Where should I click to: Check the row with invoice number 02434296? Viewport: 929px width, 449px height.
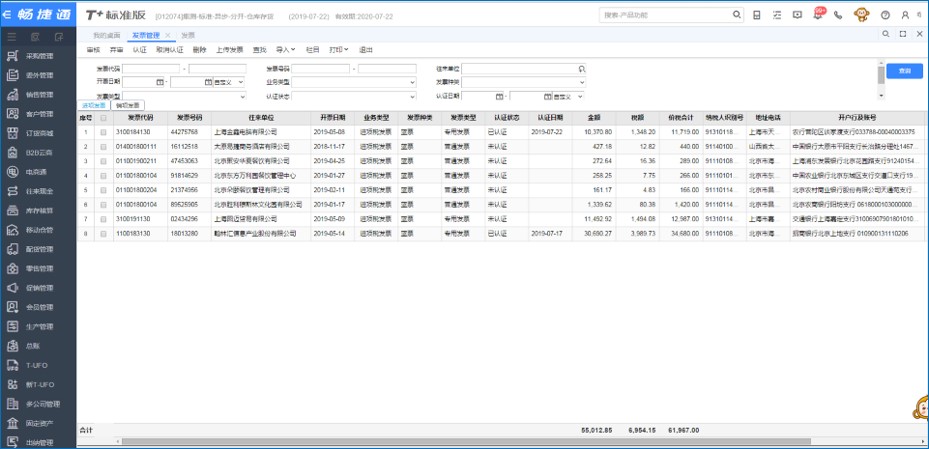click(104, 219)
